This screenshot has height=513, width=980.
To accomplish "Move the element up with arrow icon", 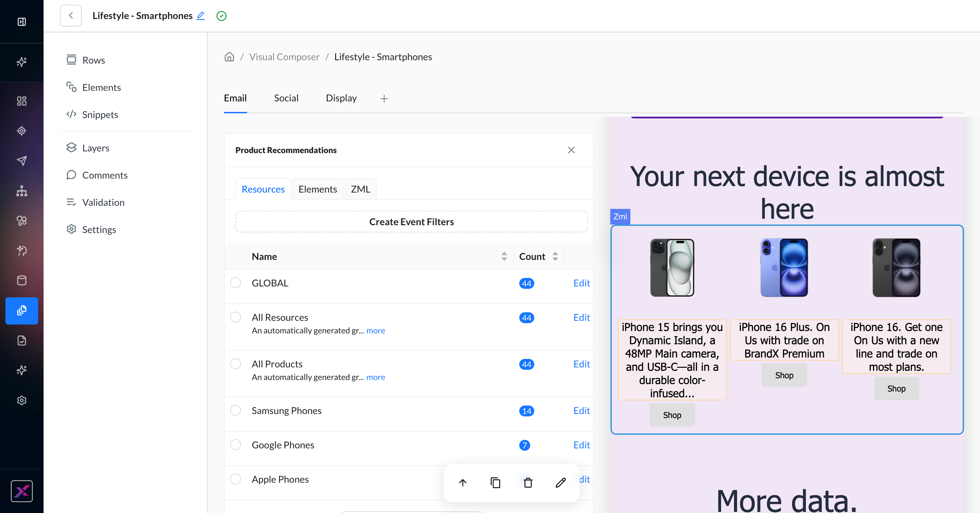I will (463, 483).
